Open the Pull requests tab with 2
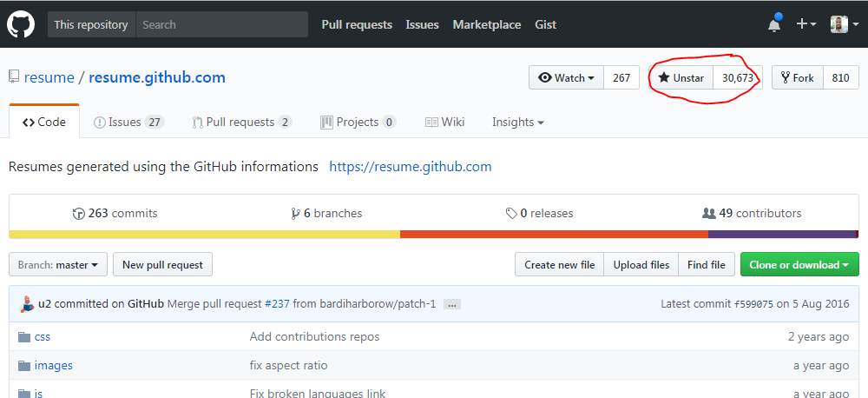 [x=242, y=122]
